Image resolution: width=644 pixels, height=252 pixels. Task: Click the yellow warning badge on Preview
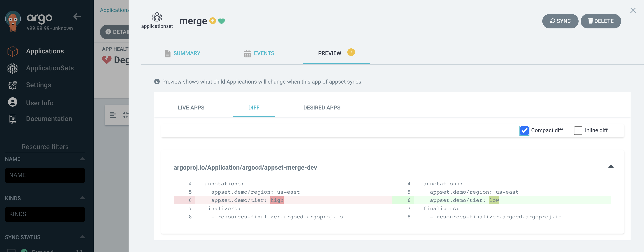tap(351, 52)
